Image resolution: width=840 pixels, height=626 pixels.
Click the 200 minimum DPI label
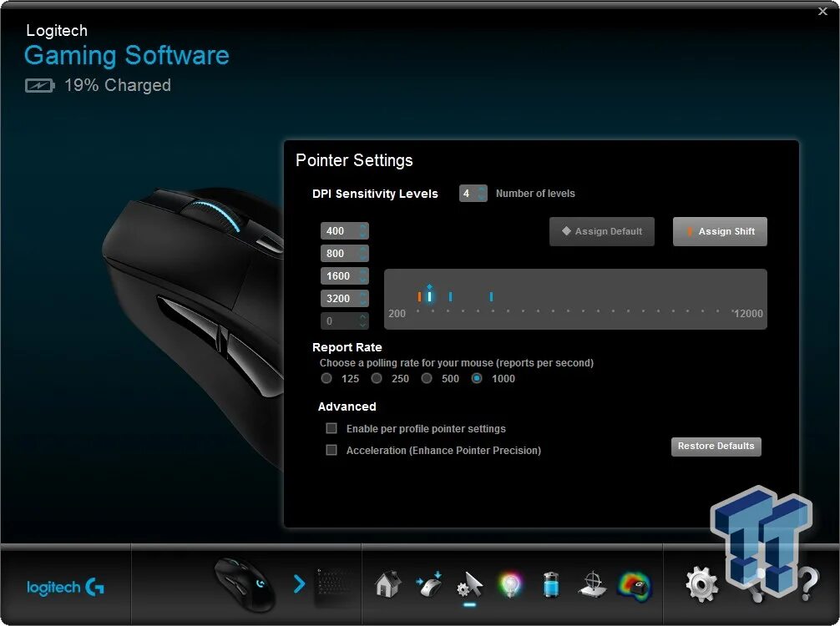click(397, 314)
